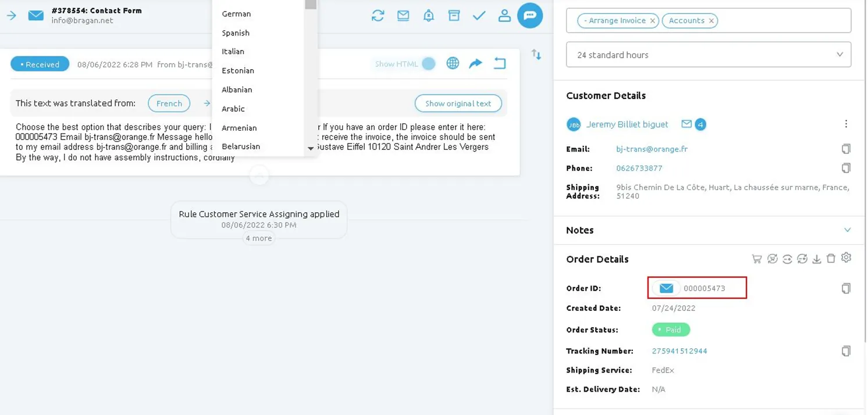The image size is (868, 415).
Task: Click the language list scrollbar thumb
Action: (x=311, y=5)
